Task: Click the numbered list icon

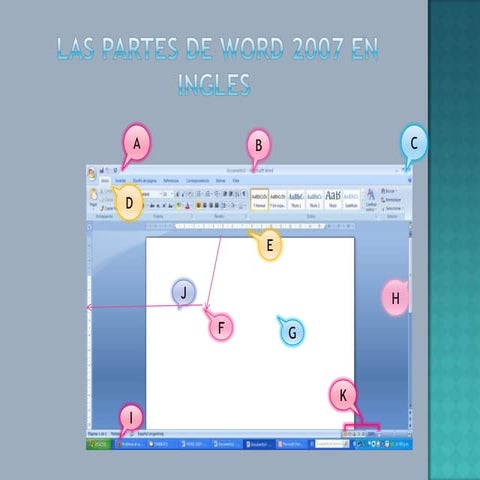Action: coord(208,194)
